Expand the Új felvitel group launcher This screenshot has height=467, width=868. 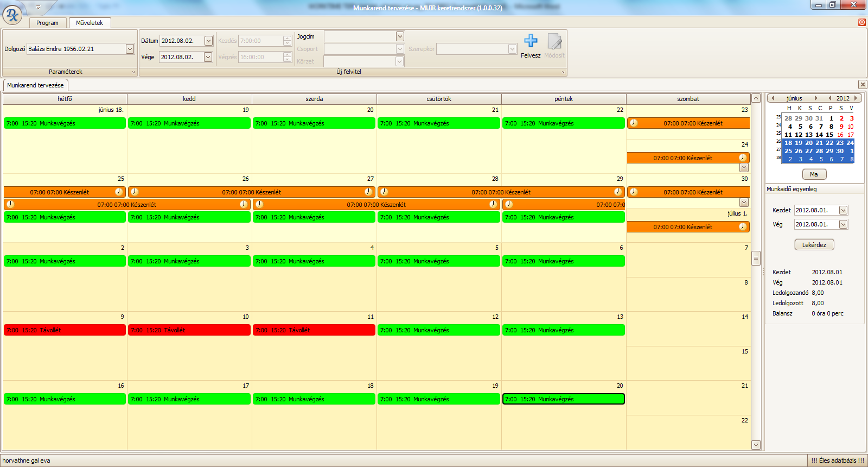[563, 72]
